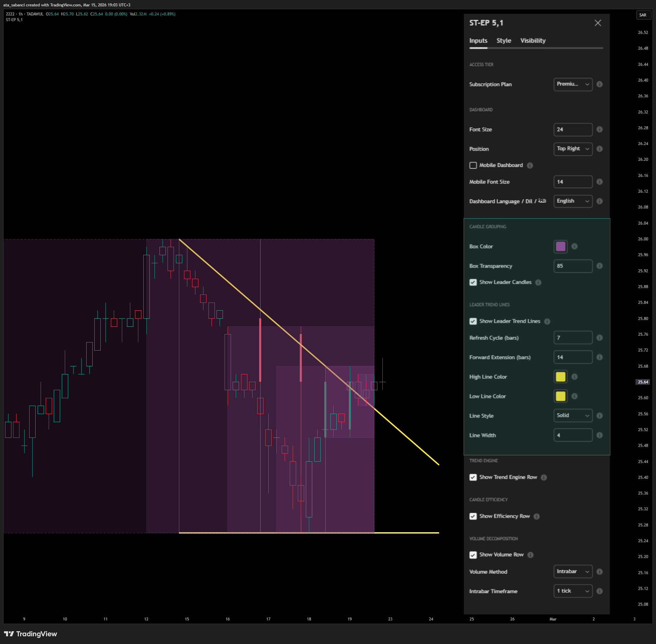
Task: Click the info icon next to Box Color
Action: coord(574,246)
